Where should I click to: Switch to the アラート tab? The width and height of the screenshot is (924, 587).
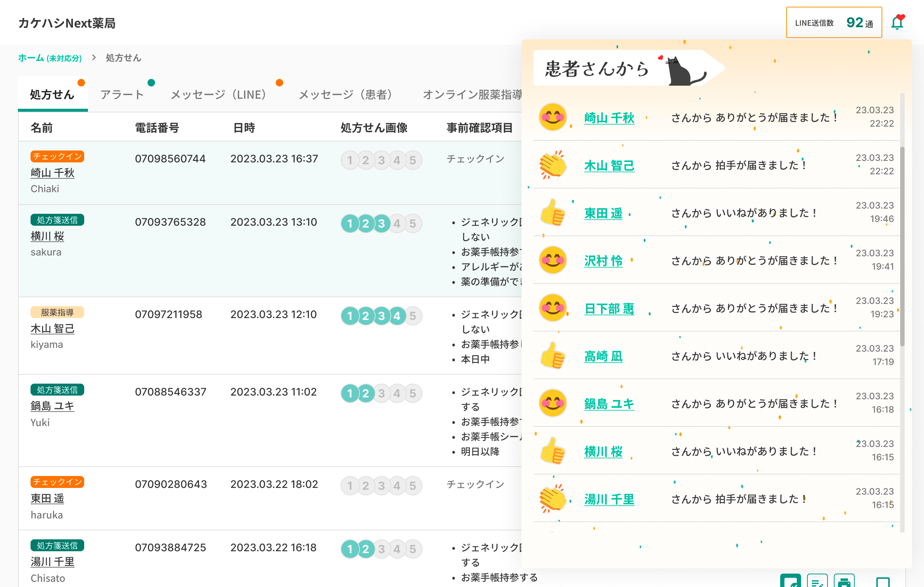(122, 94)
